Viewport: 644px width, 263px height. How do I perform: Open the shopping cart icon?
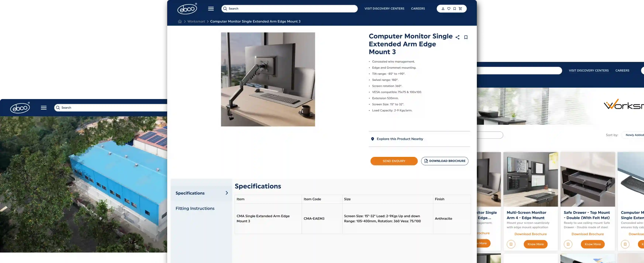click(460, 8)
